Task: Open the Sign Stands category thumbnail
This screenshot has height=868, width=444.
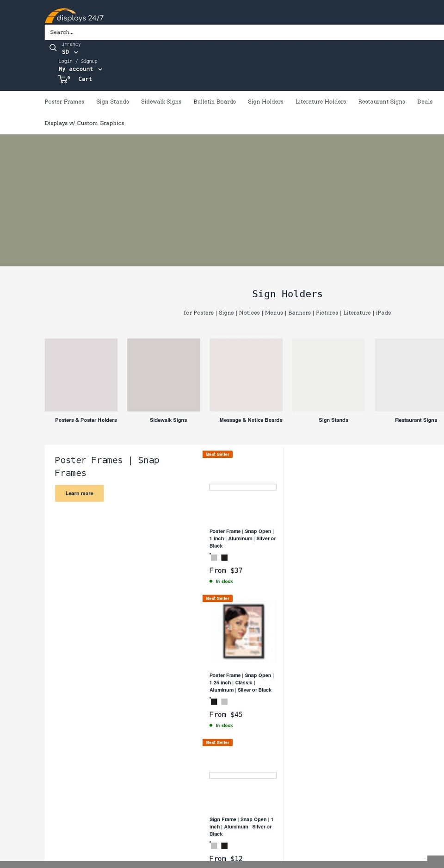Action: [x=329, y=375]
